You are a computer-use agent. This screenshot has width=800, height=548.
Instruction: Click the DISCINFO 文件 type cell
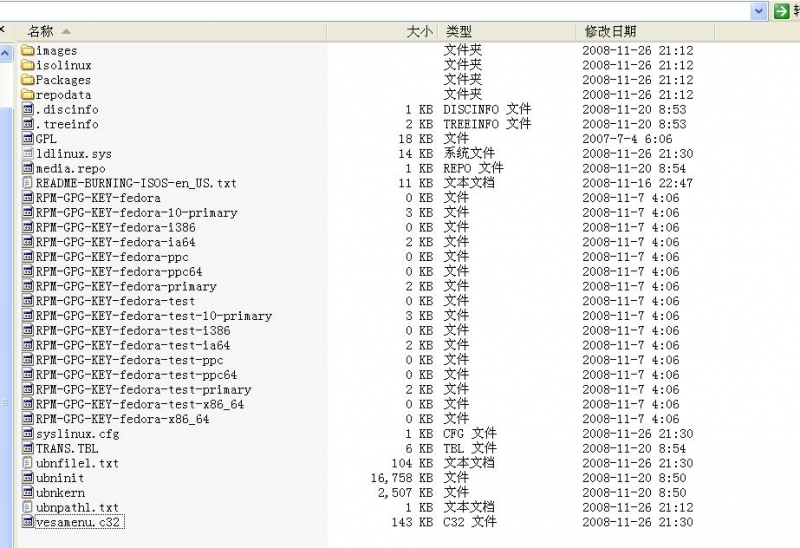pos(487,109)
